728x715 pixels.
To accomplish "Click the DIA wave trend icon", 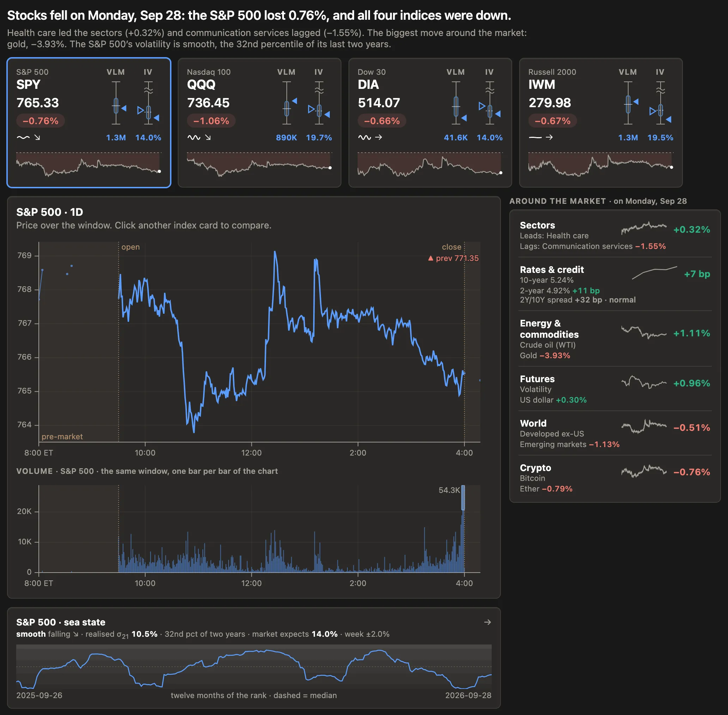I will click(x=364, y=137).
